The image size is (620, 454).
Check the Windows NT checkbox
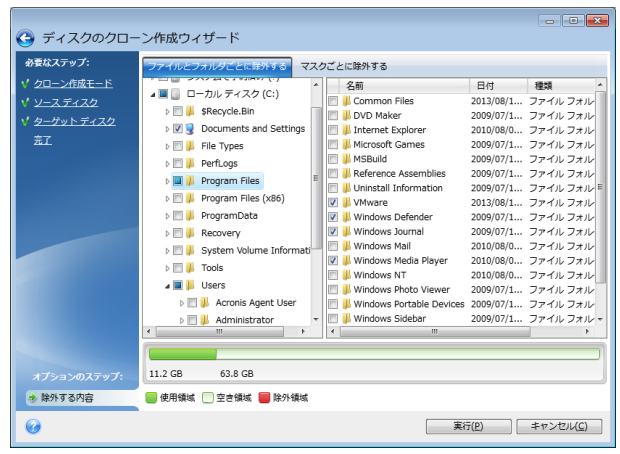[333, 275]
